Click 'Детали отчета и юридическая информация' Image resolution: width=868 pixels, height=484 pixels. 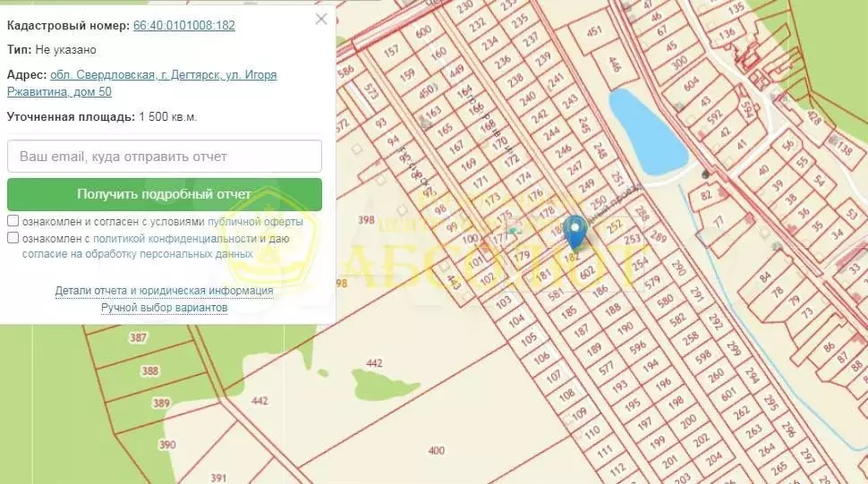pyautogui.click(x=164, y=291)
